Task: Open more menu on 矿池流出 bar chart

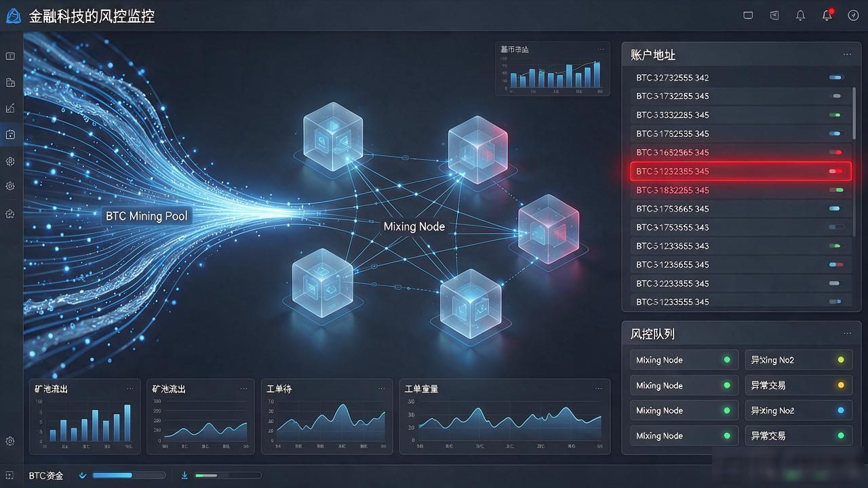Action: (130, 389)
